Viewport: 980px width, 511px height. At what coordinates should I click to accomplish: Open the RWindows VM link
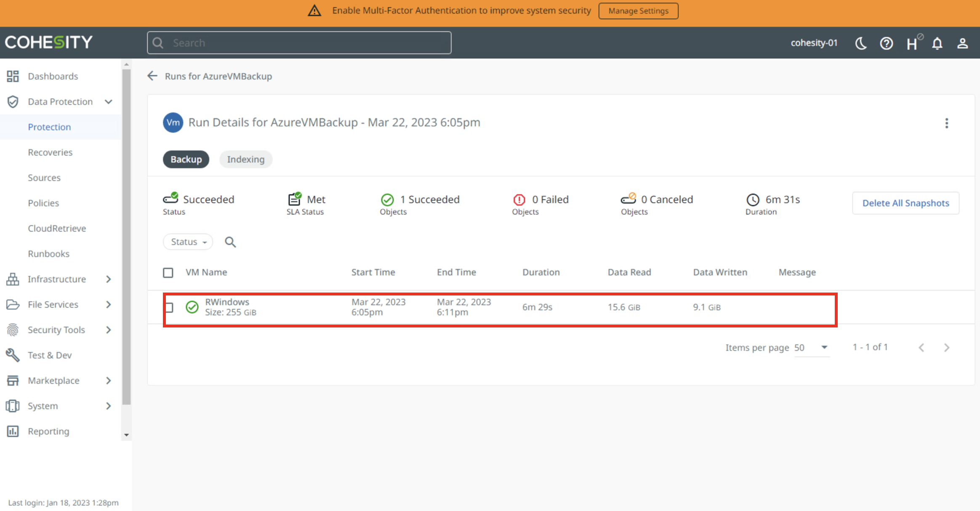227,302
